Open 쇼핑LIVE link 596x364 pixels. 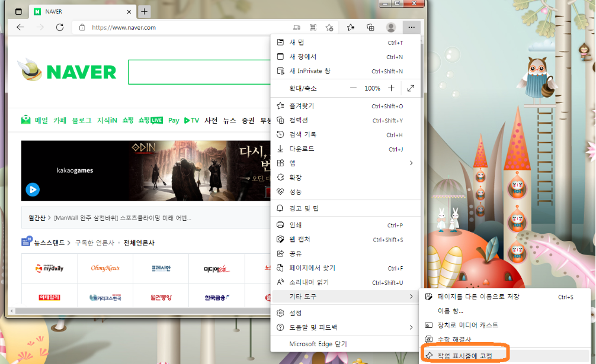(x=150, y=120)
